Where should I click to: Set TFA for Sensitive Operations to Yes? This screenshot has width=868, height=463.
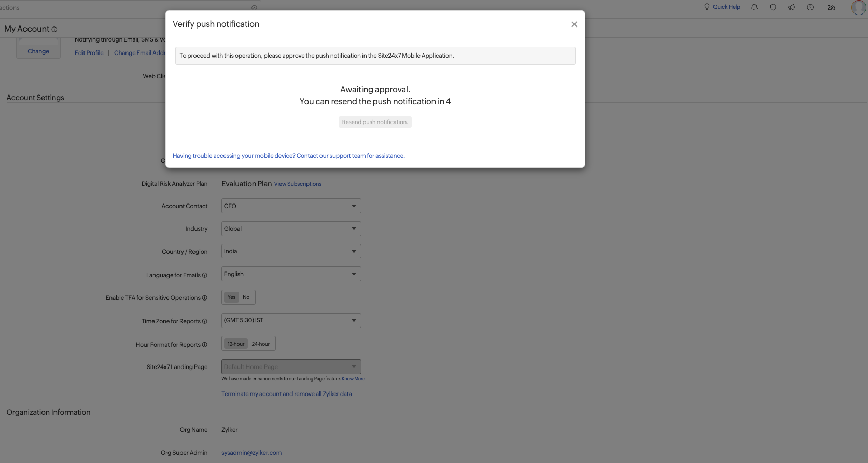click(231, 297)
